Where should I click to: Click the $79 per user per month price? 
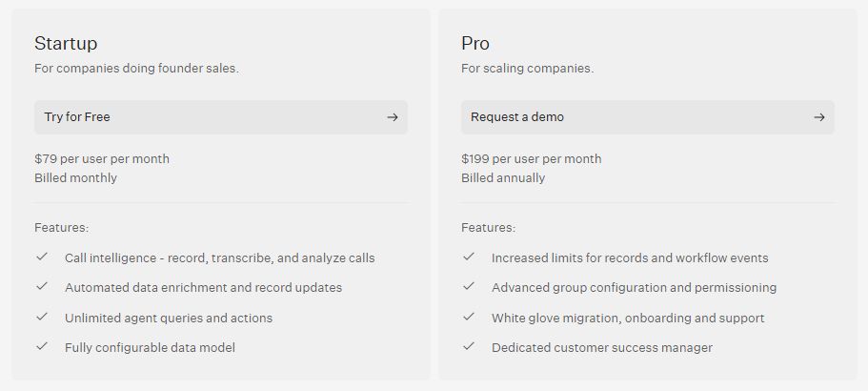click(x=102, y=158)
